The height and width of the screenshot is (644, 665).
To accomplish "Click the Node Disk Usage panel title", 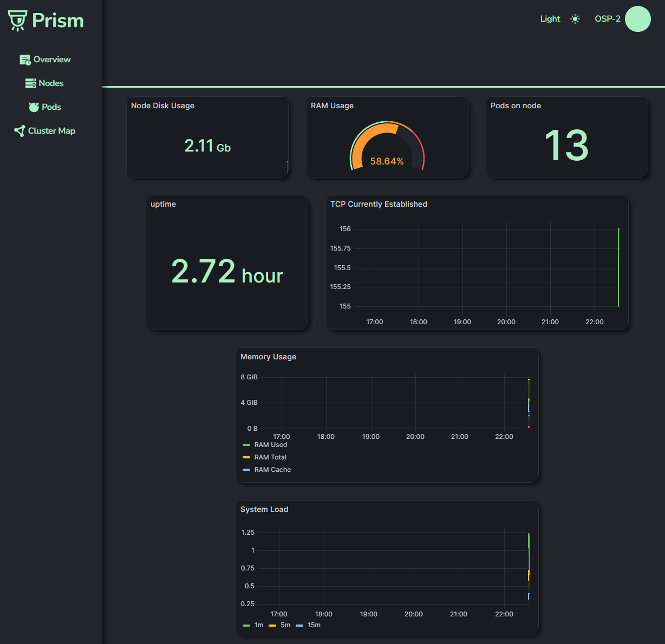I will click(x=162, y=106).
